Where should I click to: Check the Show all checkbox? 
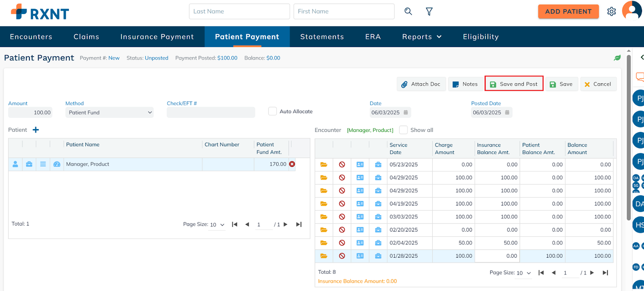pyautogui.click(x=403, y=130)
